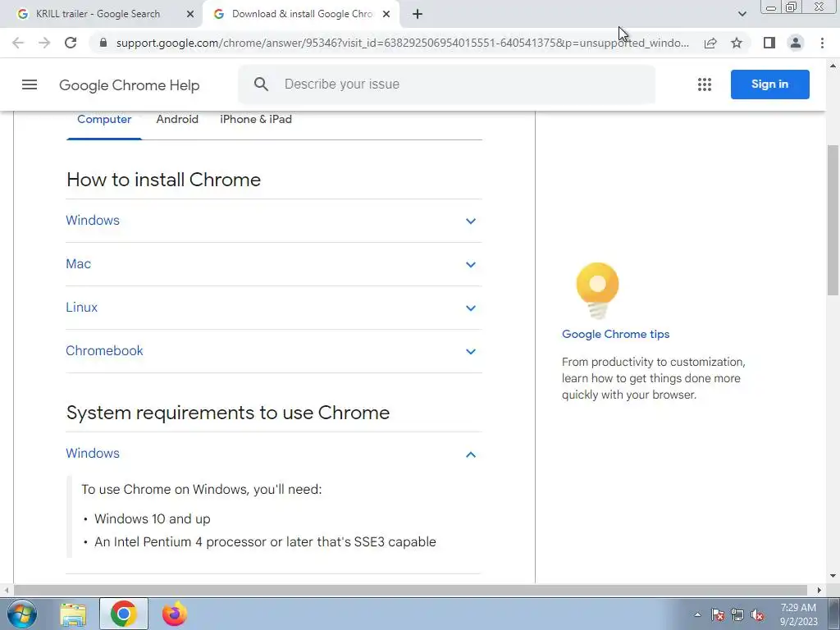Click the Google Chrome Help title
Viewport: 840px width, 630px height.
coord(129,84)
